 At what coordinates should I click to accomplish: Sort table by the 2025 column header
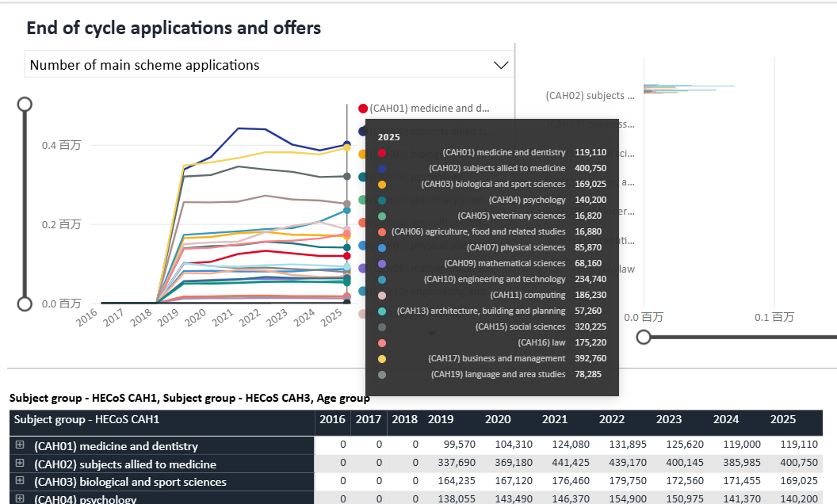pos(782,419)
